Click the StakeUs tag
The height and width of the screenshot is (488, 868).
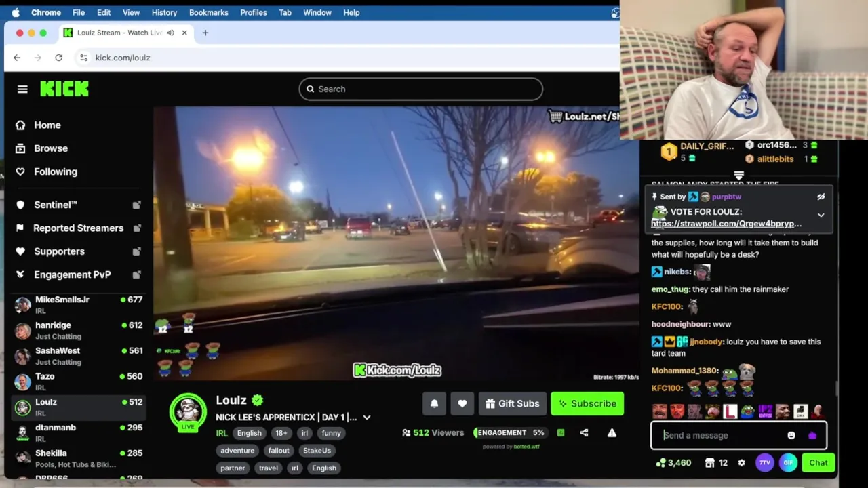pos(317,450)
